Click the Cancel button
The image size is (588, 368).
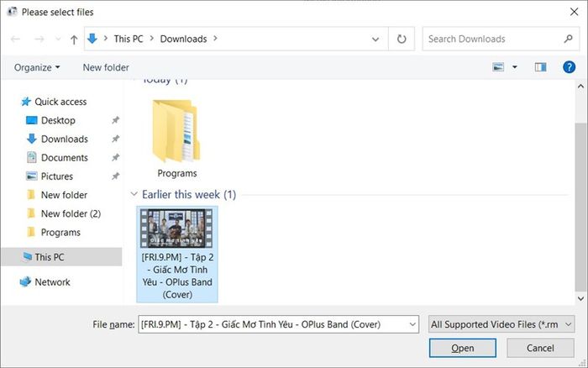click(x=540, y=348)
